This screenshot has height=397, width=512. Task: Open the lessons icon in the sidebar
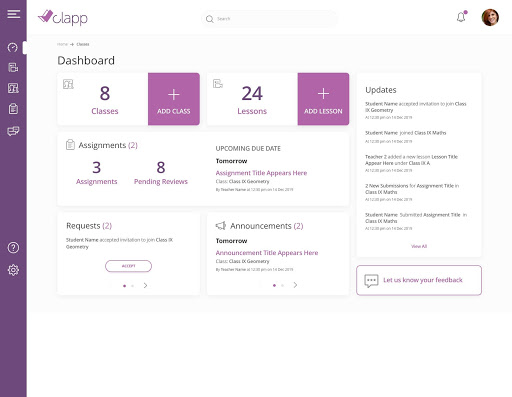13,68
